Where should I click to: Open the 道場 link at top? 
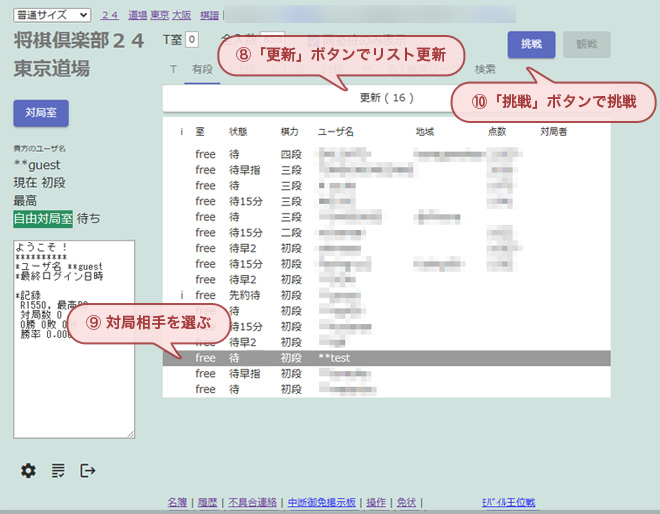[x=138, y=15]
